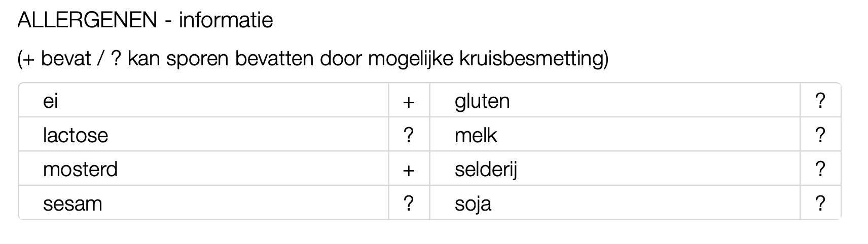Select the 'ei' allergen cell
The height and width of the screenshot is (244, 868).
(x=51, y=101)
